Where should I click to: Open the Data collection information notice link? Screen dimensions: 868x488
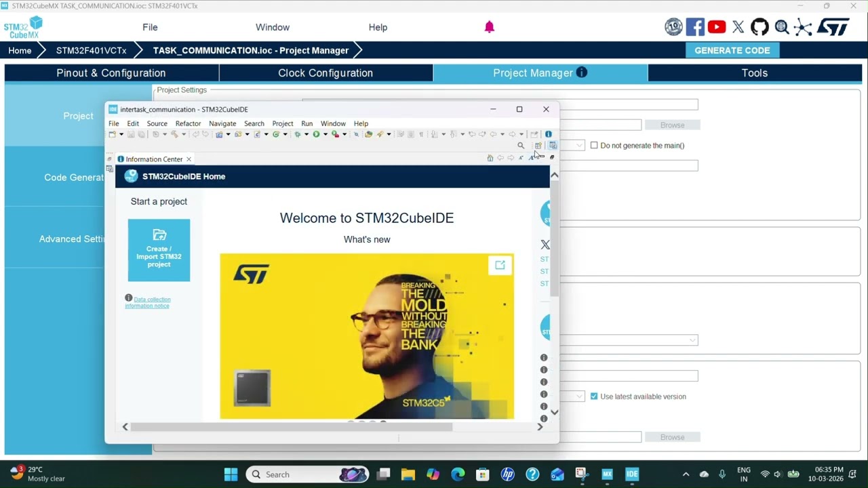click(148, 302)
